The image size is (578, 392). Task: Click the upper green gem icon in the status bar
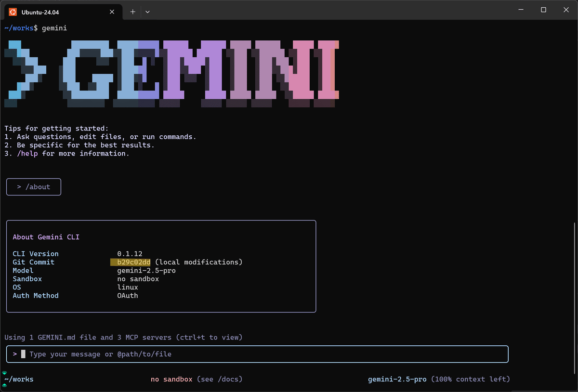tap(4, 373)
